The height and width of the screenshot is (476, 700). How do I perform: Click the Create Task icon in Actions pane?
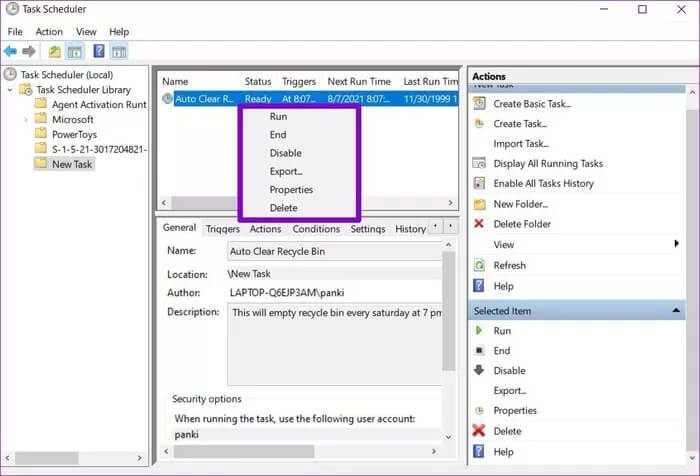[x=479, y=123]
